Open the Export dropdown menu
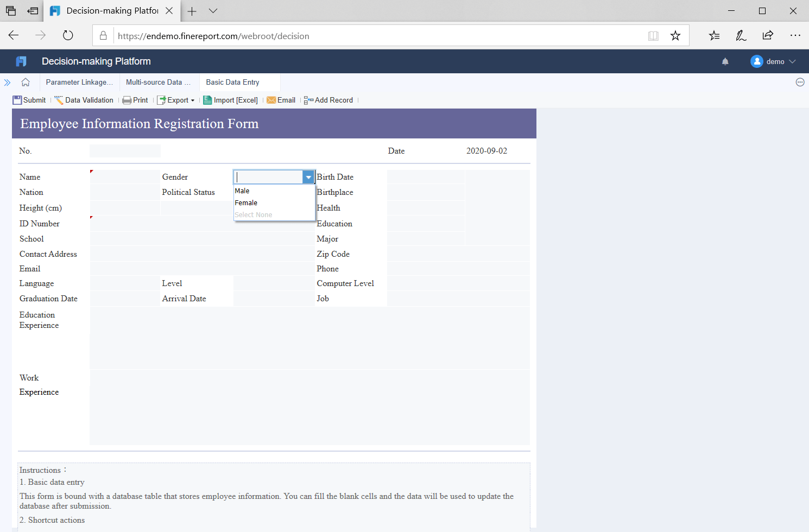 pyautogui.click(x=176, y=100)
